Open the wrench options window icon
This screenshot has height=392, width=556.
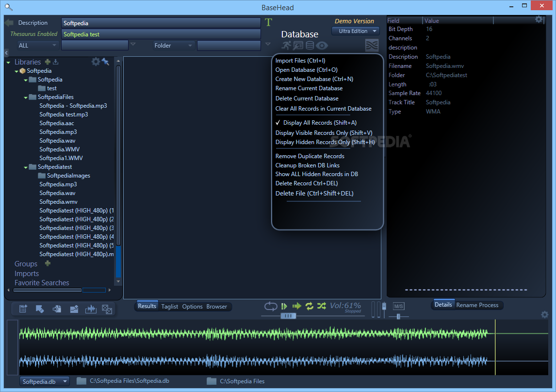298,46
